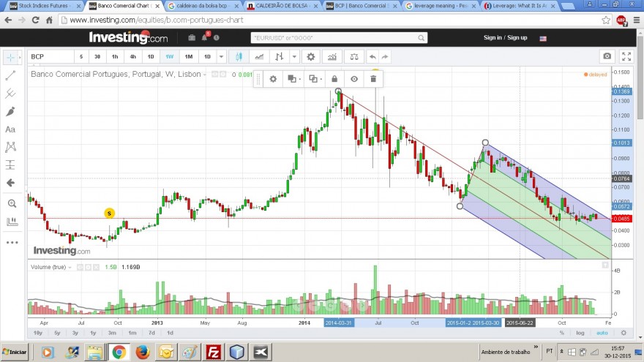Select the pitchfork drawing tool
Image resolution: width=644 pixels, height=362 pixels.
[x=11, y=94]
